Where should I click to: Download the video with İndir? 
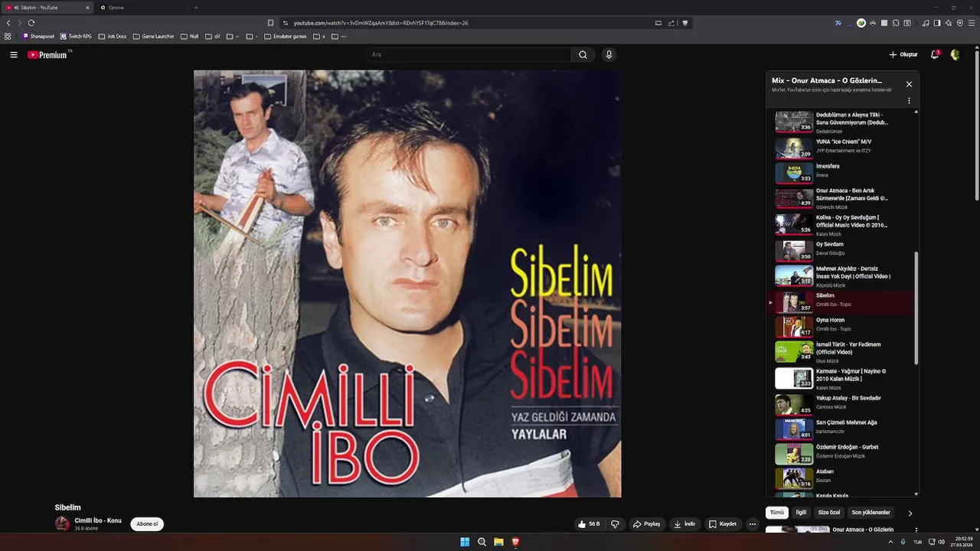684,524
